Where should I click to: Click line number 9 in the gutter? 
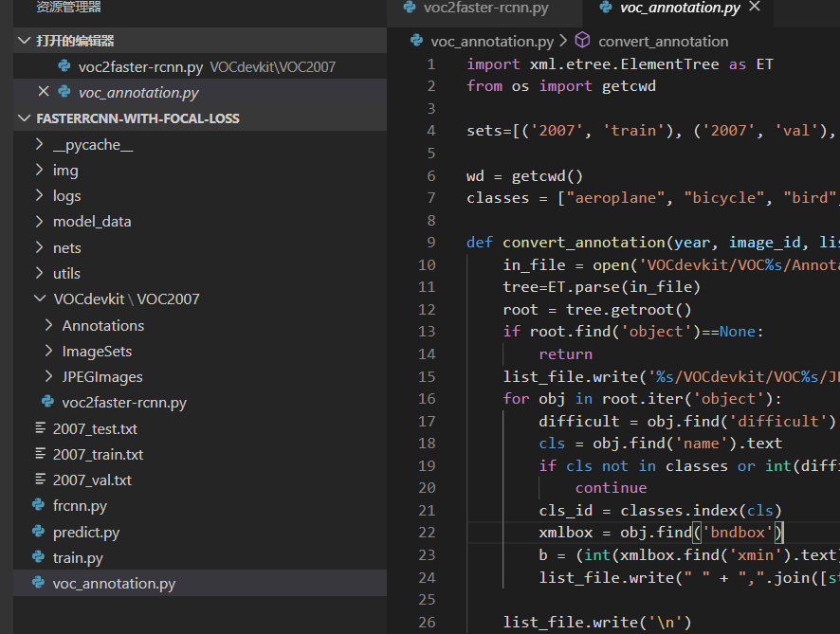pos(431,242)
